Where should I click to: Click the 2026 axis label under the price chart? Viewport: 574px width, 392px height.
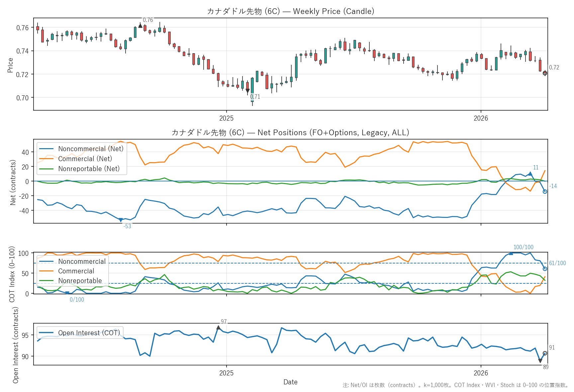[x=481, y=118]
